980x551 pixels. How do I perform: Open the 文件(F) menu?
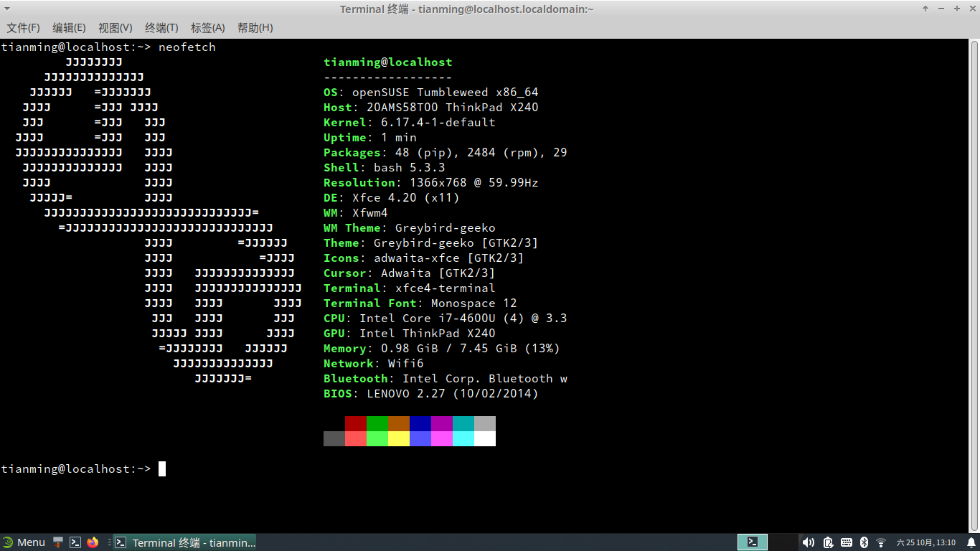[23, 27]
